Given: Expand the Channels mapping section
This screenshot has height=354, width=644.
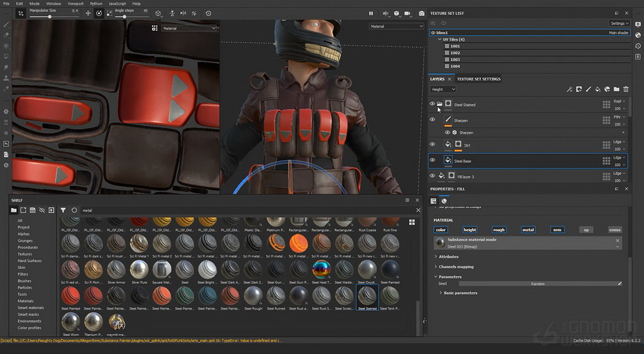Looking at the screenshot, I should coord(436,267).
